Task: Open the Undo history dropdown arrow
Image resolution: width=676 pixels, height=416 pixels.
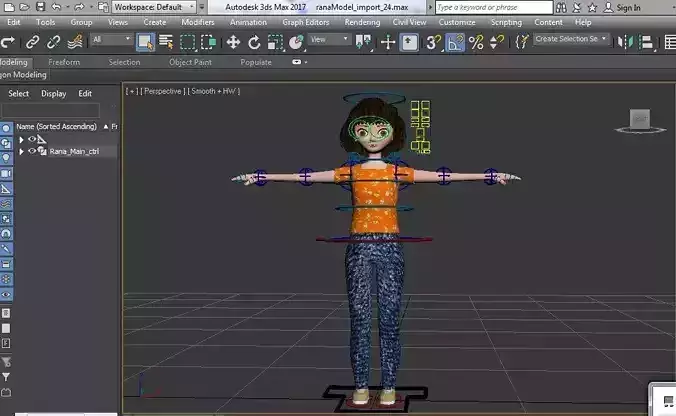Action: 68,7
